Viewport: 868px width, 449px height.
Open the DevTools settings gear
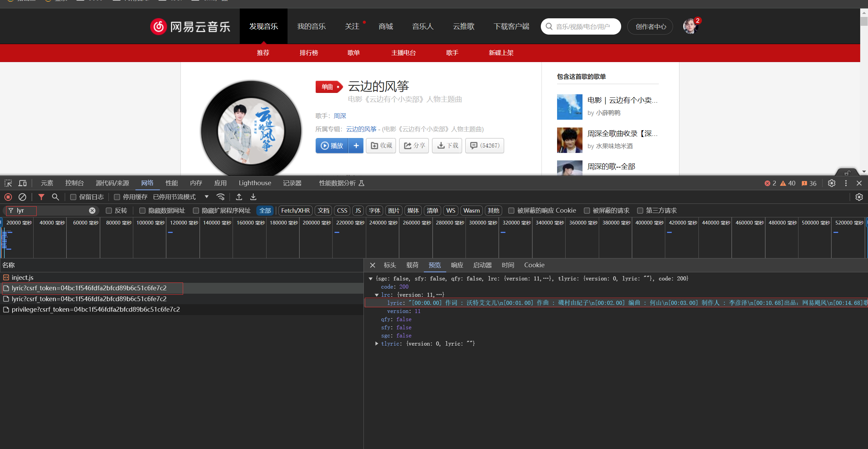click(831, 183)
